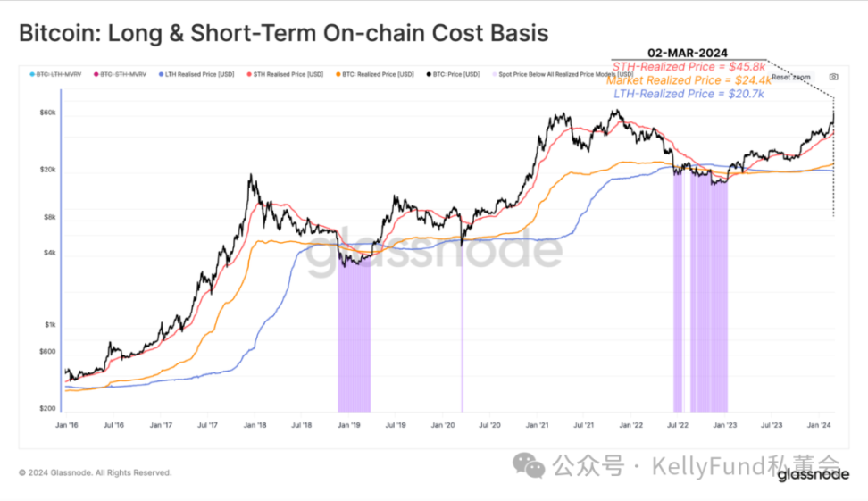Click the 02-MAR-2024 date annotation
The image size is (868, 501).
[688, 53]
